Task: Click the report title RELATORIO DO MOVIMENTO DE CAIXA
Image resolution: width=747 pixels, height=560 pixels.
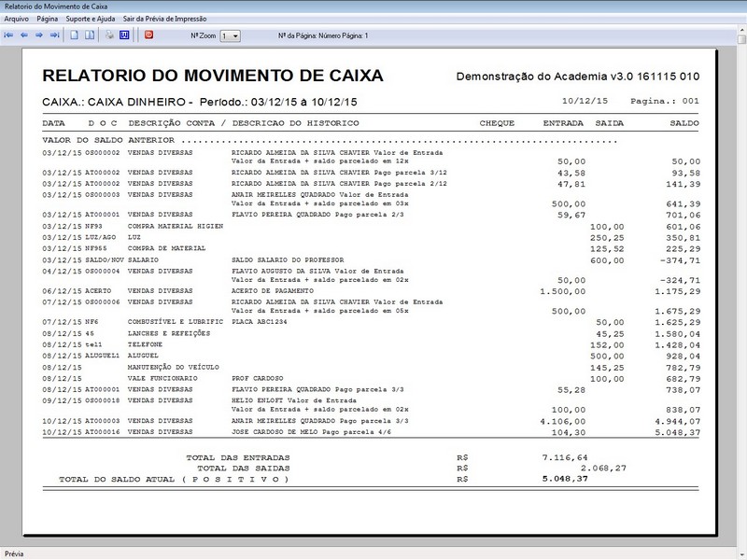Action: point(213,76)
